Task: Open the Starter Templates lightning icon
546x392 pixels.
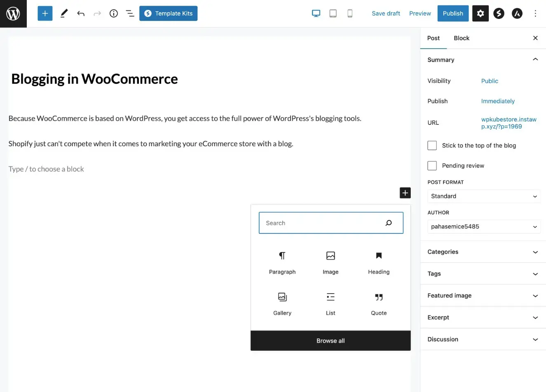Action: [x=499, y=14]
